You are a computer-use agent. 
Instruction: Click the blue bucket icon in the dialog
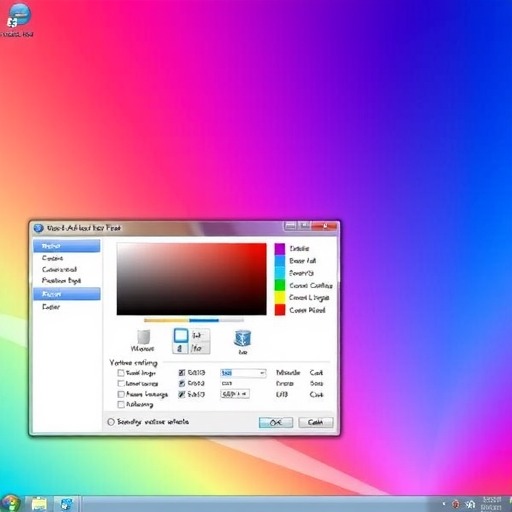tap(243, 338)
